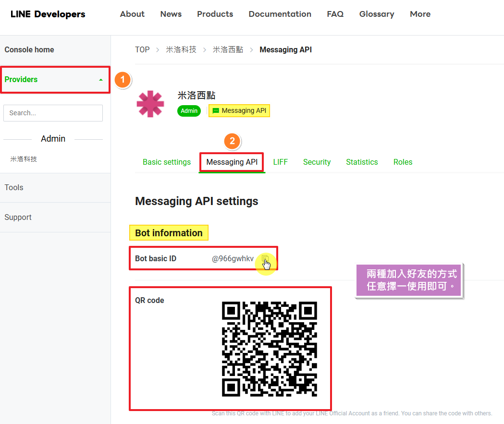Open the LIFF tab

click(280, 162)
